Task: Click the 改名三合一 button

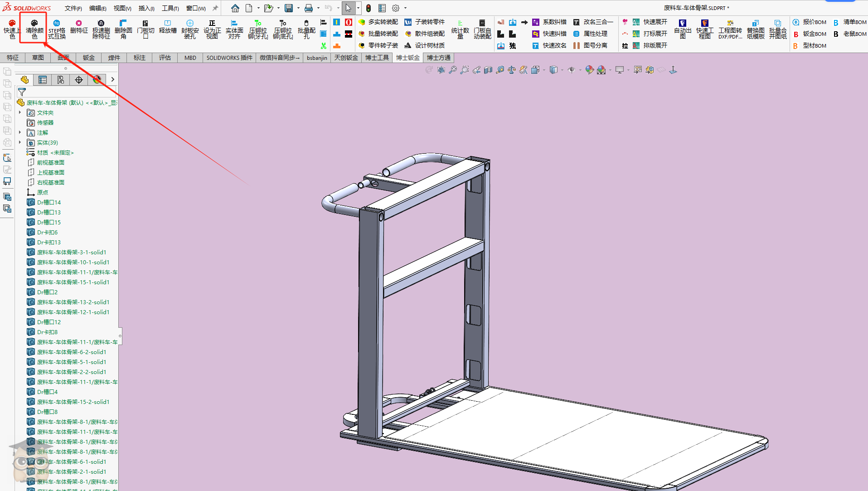Action: click(x=593, y=22)
